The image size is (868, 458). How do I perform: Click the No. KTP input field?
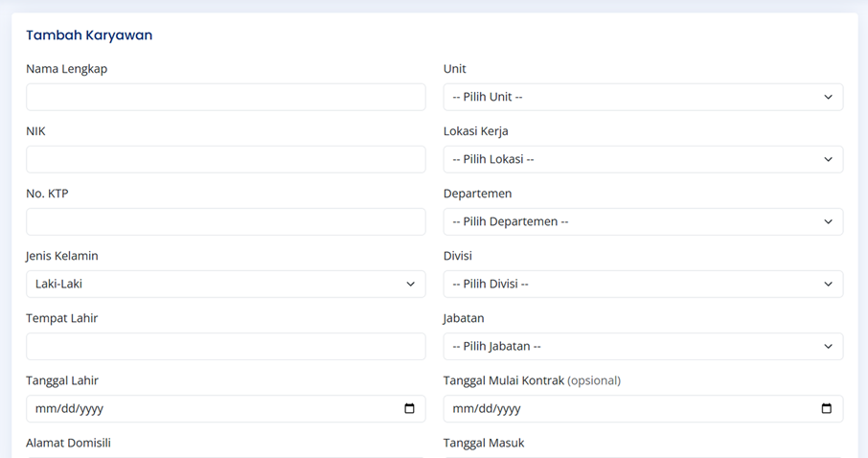[226, 221]
